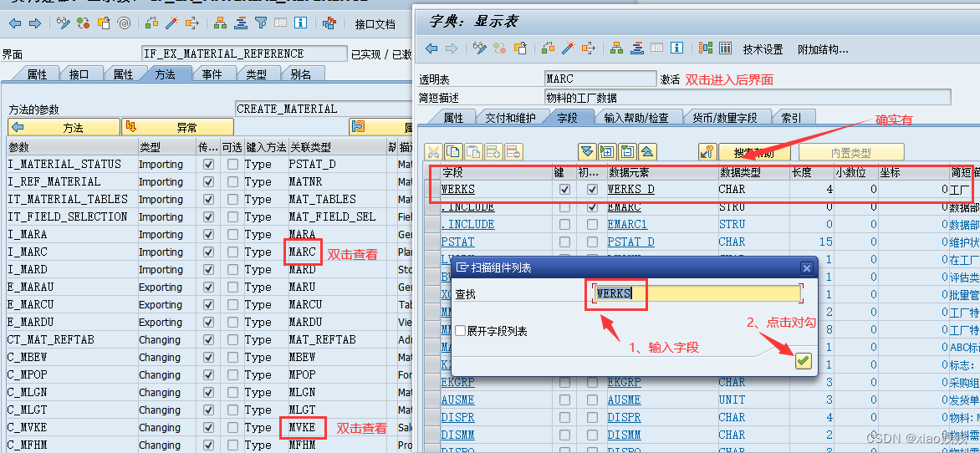Click into the 查找 search input

point(697,293)
